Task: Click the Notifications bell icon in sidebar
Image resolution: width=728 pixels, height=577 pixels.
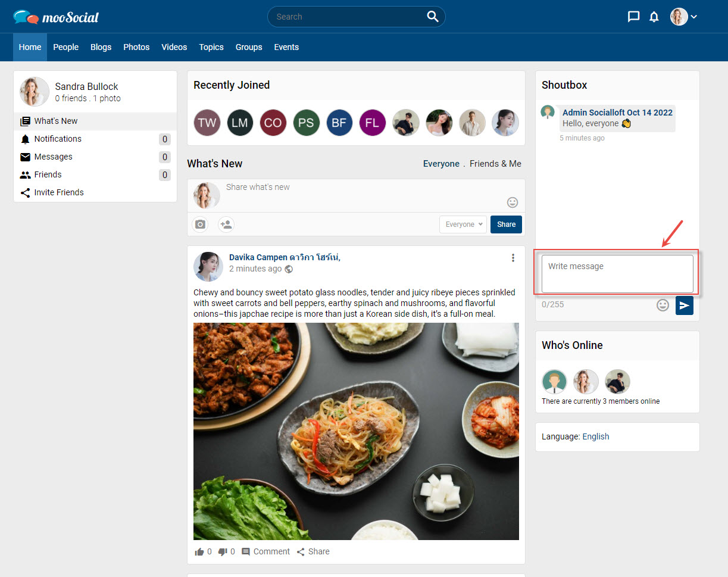Action: click(25, 139)
